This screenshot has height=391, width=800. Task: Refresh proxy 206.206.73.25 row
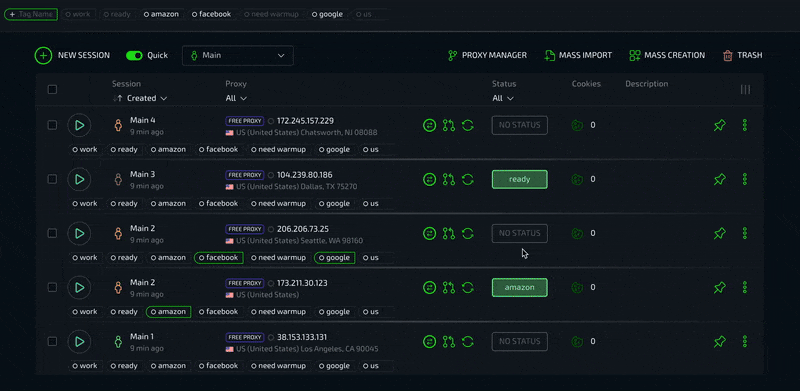[x=468, y=233]
